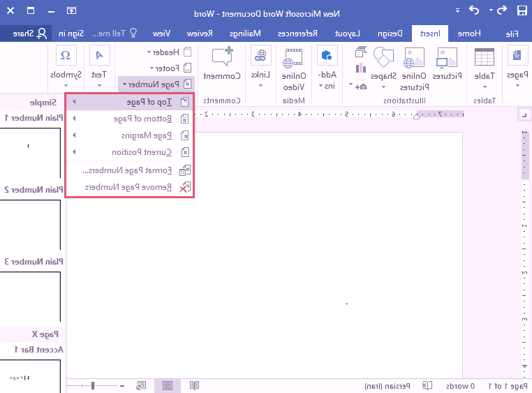Pick the Plain Number 1 thumbnail
Screen dimensions: 532x393
tap(31, 153)
